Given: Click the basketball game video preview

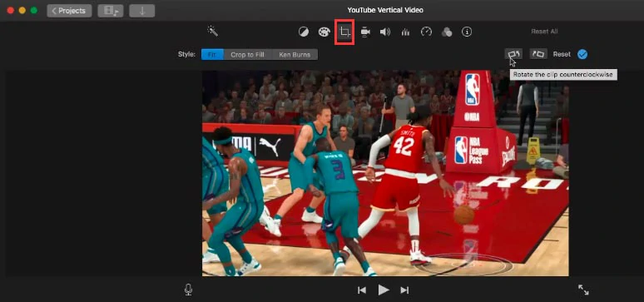Looking at the screenshot, I should tap(385, 173).
